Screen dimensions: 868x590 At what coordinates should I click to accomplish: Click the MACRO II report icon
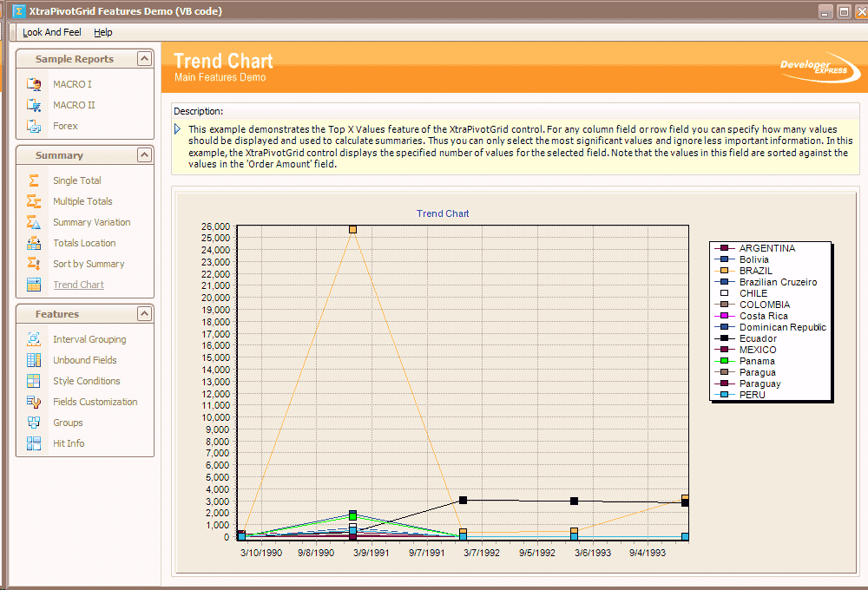click(x=34, y=105)
